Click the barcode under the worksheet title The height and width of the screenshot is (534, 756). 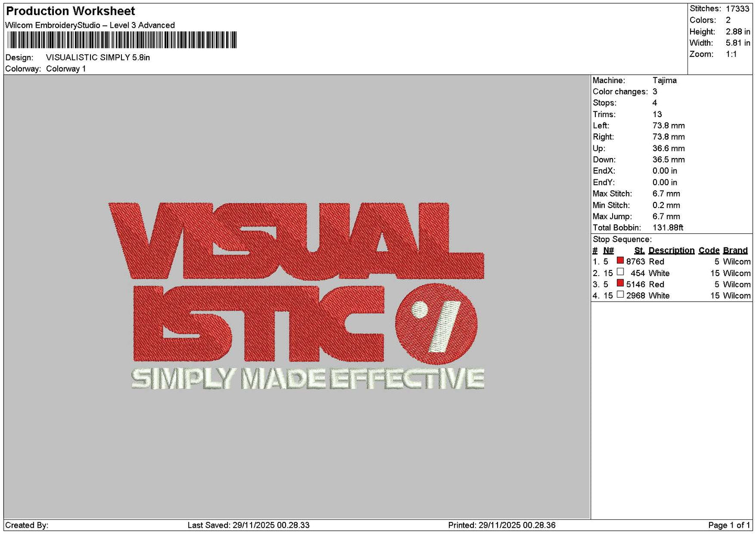click(x=122, y=40)
